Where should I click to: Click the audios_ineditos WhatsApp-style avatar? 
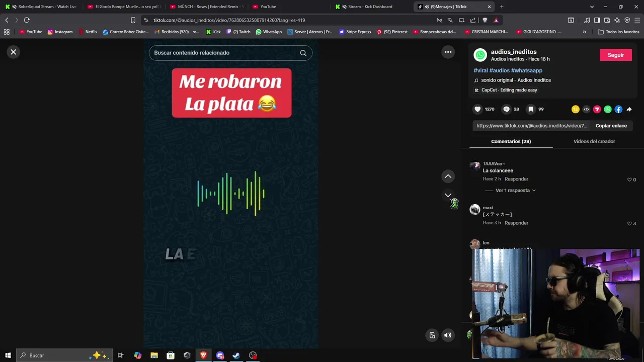(x=480, y=55)
